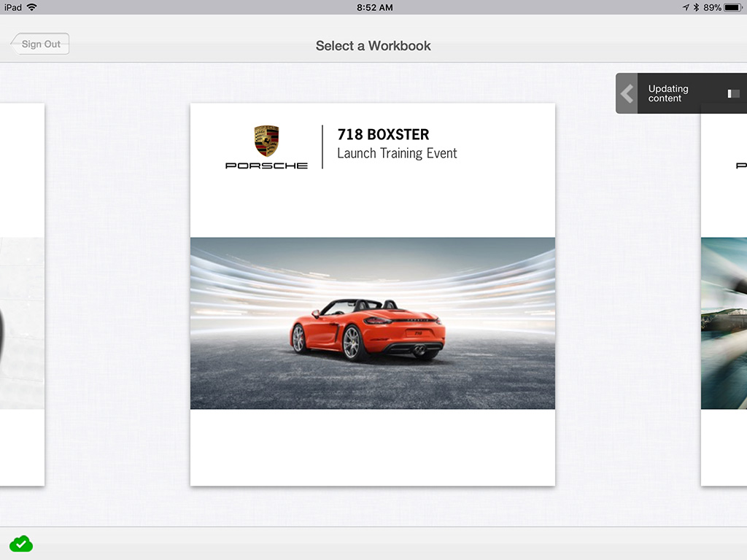The image size is (747, 560).
Task: Tap the Porsche crest logo on the workbook cover
Action: click(266, 141)
